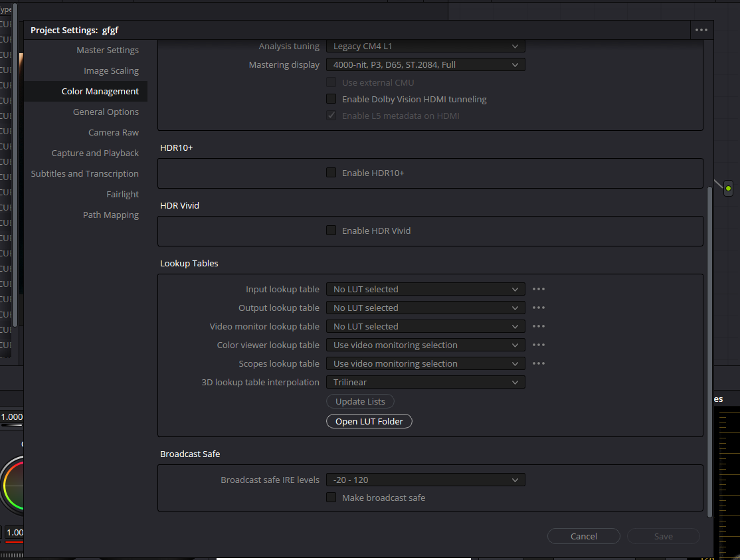
Task: Open Mastering display dropdown
Action: pyautogui.click(x=426, y=64)
